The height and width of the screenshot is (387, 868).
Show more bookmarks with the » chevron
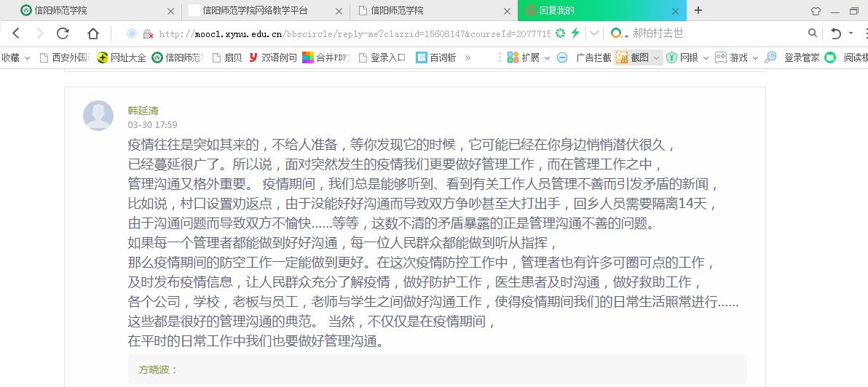[467, 57]
